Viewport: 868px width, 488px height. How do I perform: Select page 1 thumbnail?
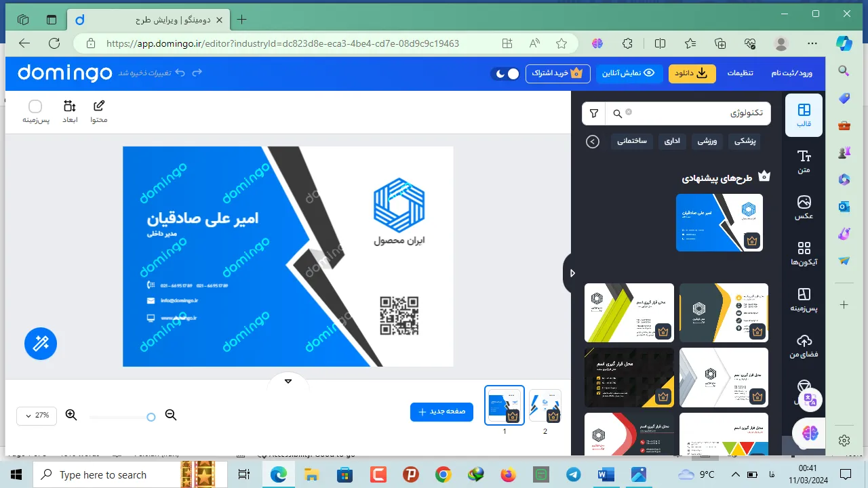505,405
